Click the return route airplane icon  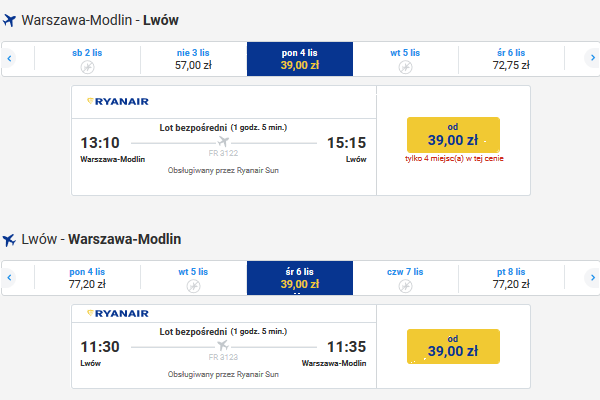coord(9,240)
